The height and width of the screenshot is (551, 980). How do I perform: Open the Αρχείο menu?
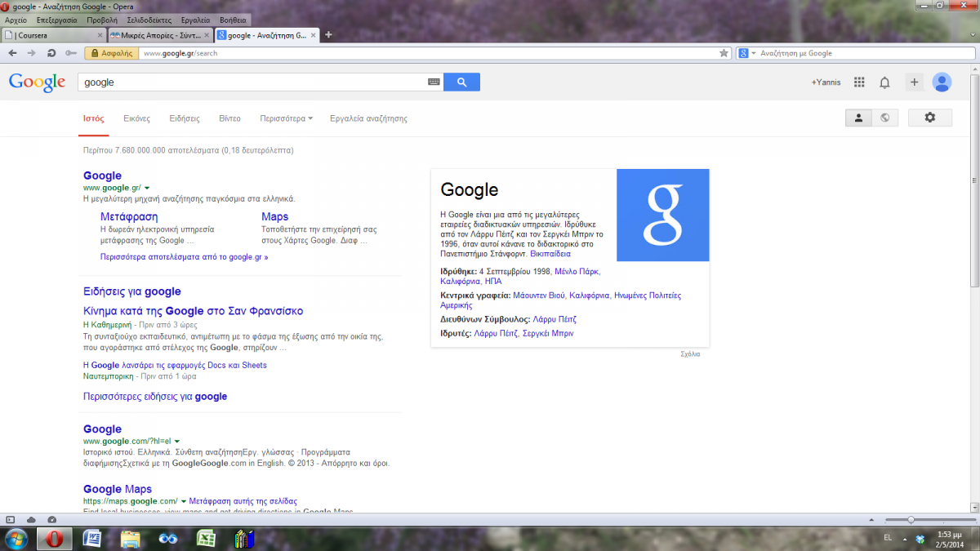point(16,19)
